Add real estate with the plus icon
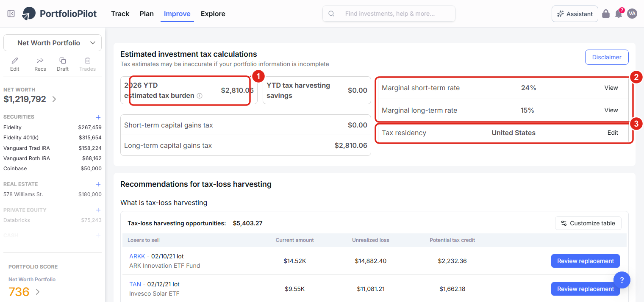644x302 pixels. click(x=98, y=184)
